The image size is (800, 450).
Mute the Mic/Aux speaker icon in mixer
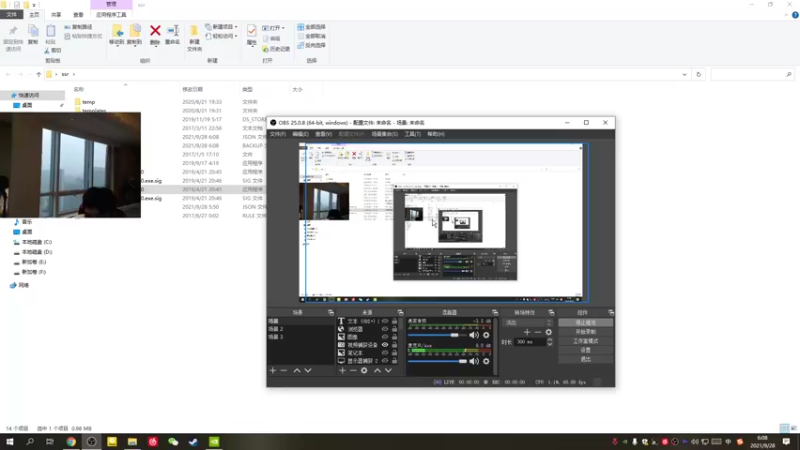474,361
